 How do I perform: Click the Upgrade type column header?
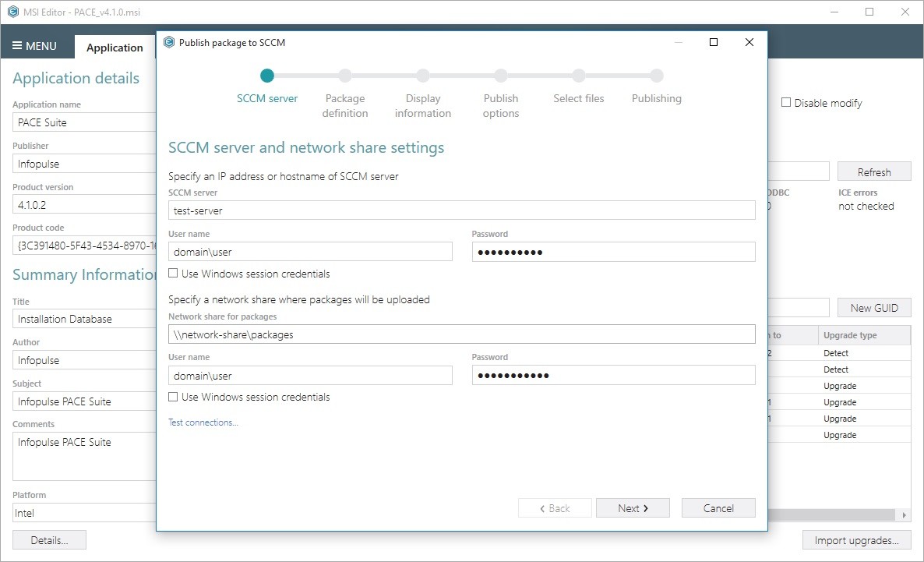click(x=864, y=335)
